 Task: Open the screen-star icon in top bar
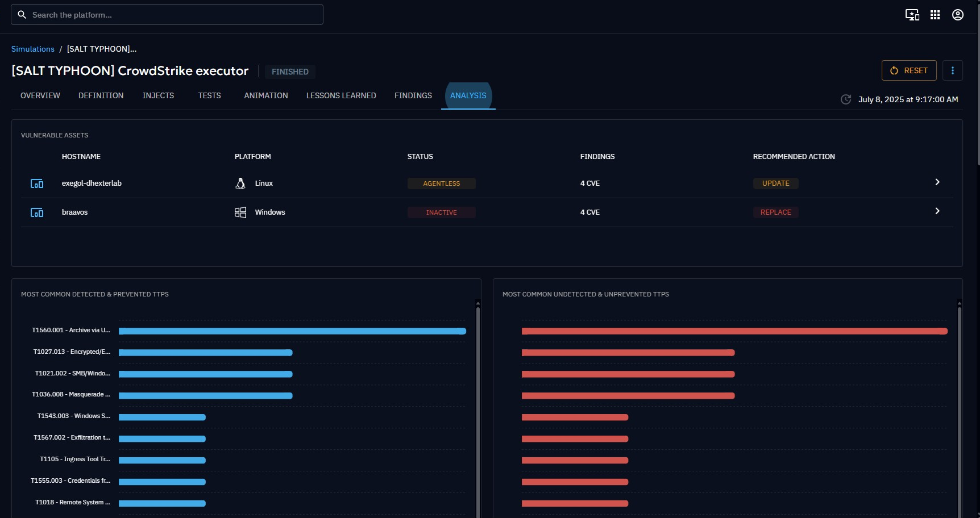(912, 15)
